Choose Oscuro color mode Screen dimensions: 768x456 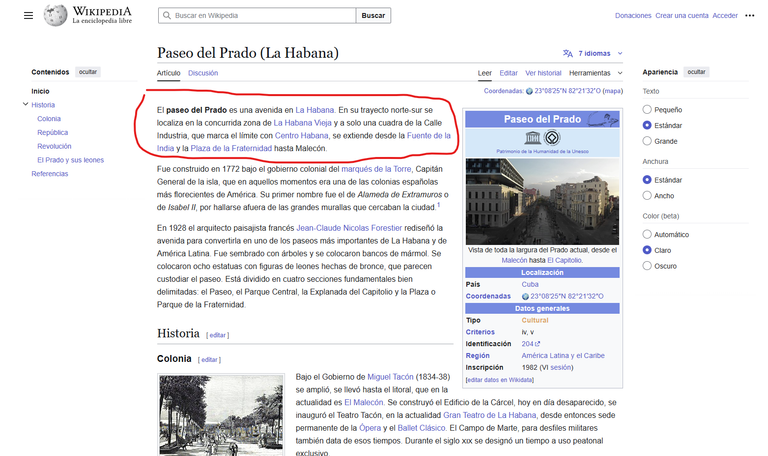point(647,265)
